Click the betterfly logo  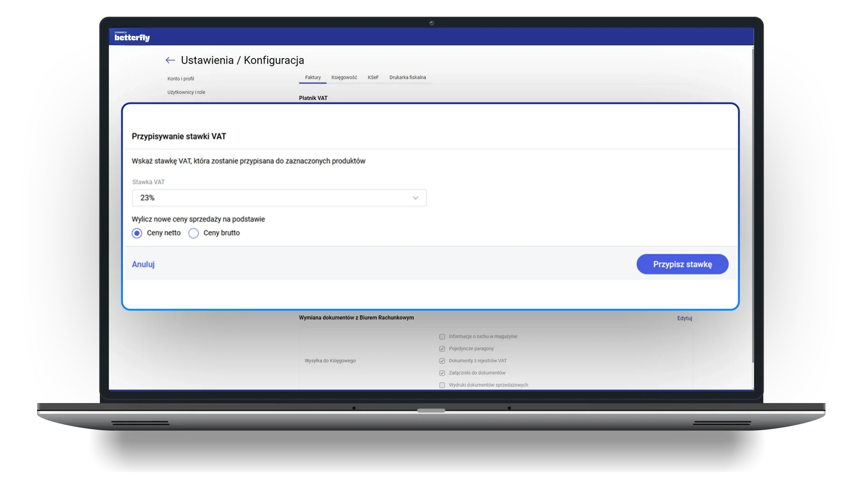tap(132, 37)
